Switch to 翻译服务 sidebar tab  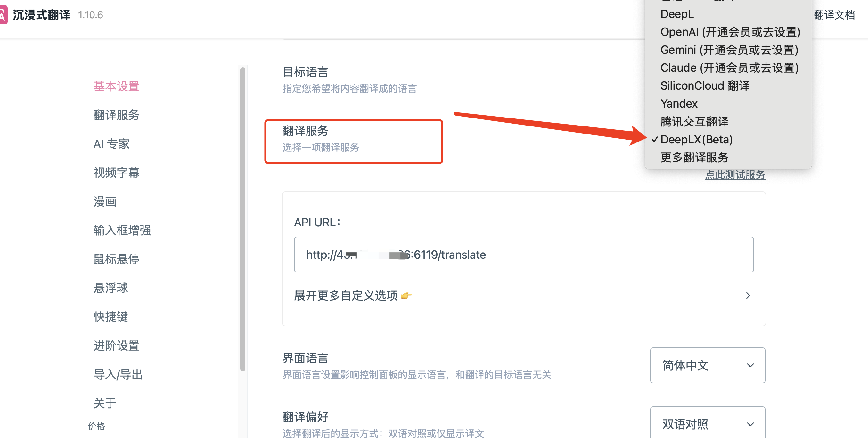click(116, 115)
